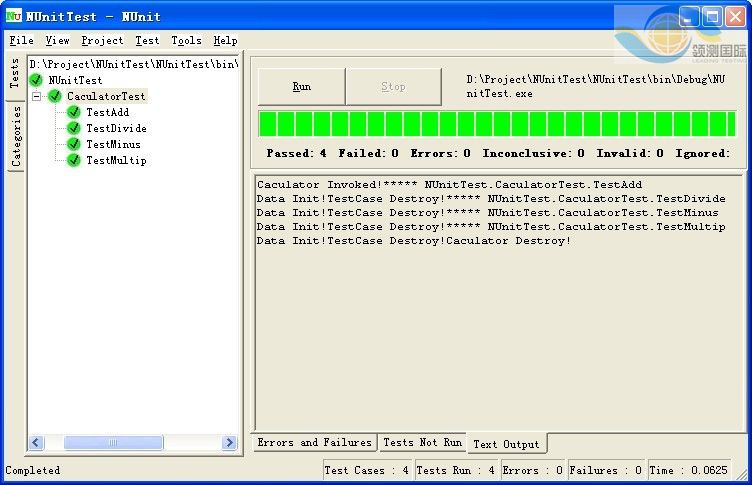Click the green check icon for TestDivide
Screen dimensions: 752x485
73,128
